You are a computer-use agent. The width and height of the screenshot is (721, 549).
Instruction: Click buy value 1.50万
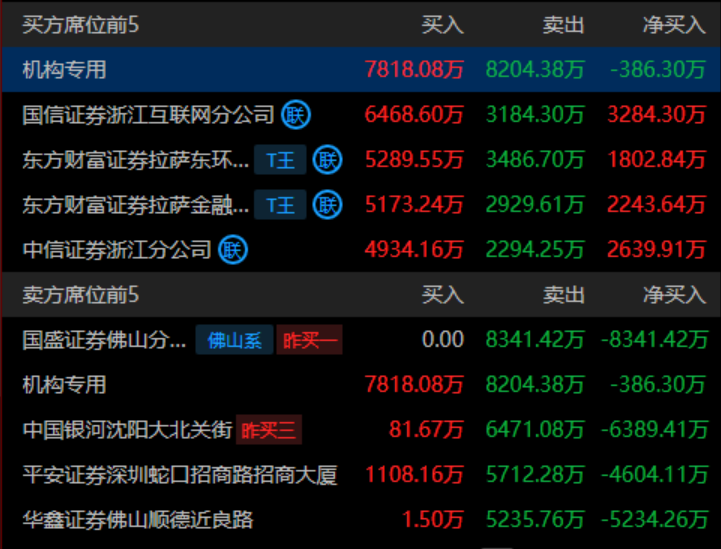[433, 520]
